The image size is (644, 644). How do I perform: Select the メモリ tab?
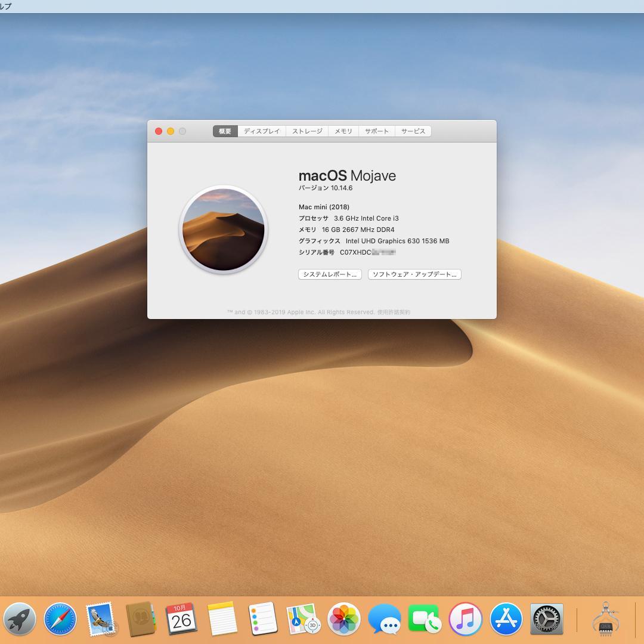[343, 131]
